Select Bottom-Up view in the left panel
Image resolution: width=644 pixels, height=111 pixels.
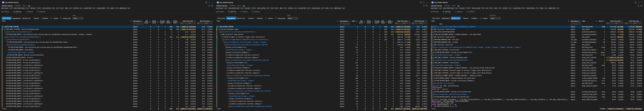coord(26,18)
